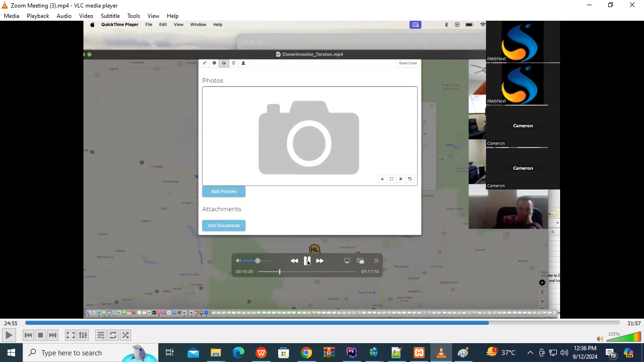Toggle the playlist view
Screen dimensions: 644x362
pyautogui.click(x=100, y=335)
